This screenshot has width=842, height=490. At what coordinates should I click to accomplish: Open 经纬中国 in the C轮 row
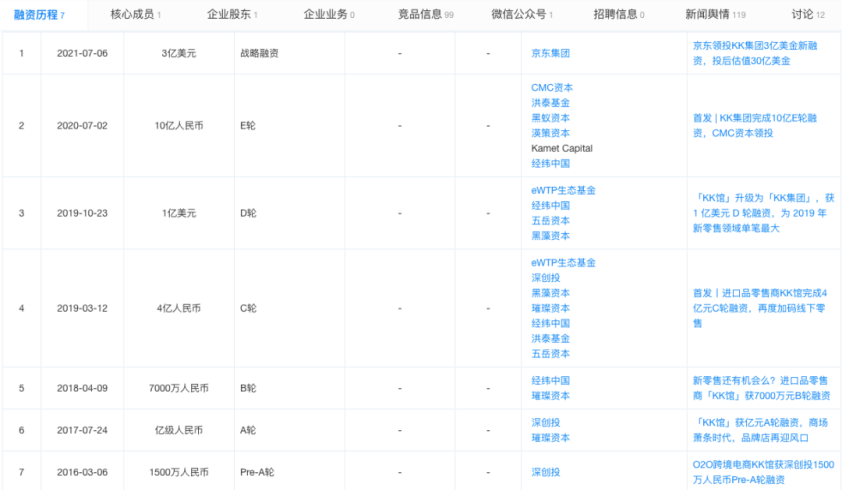550,323
